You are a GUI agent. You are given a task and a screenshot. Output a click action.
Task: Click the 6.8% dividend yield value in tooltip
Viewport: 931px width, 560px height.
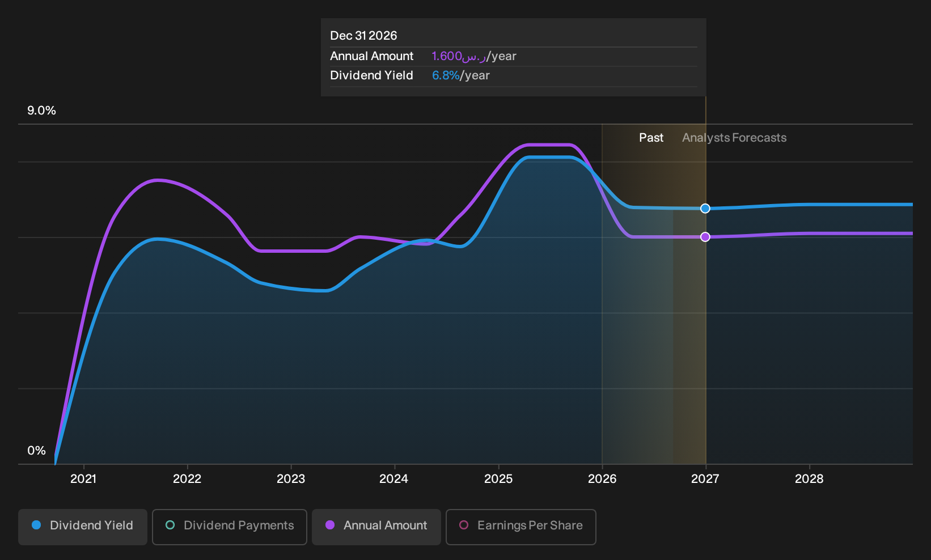pyautogui.click(x=446, y=75)
